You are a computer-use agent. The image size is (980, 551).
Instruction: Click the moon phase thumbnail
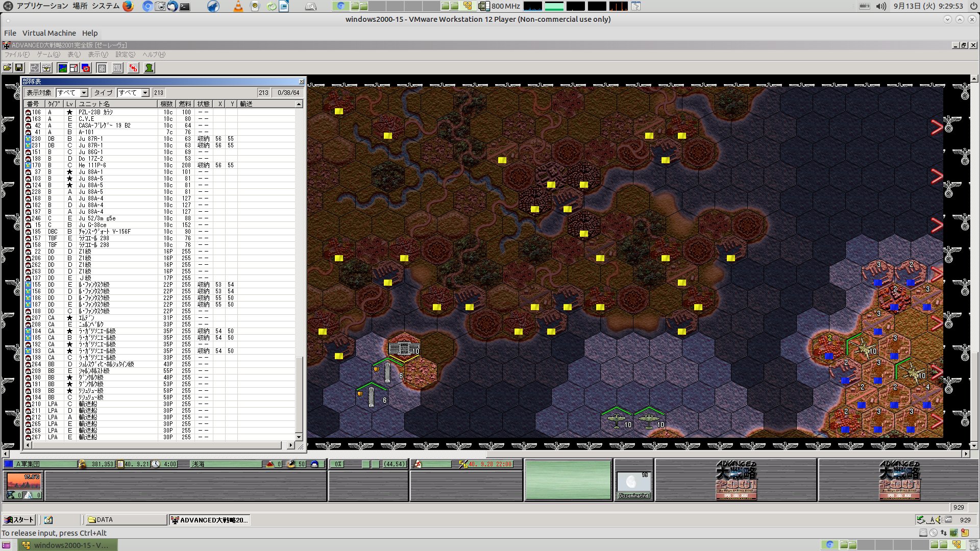coord(633,482)
